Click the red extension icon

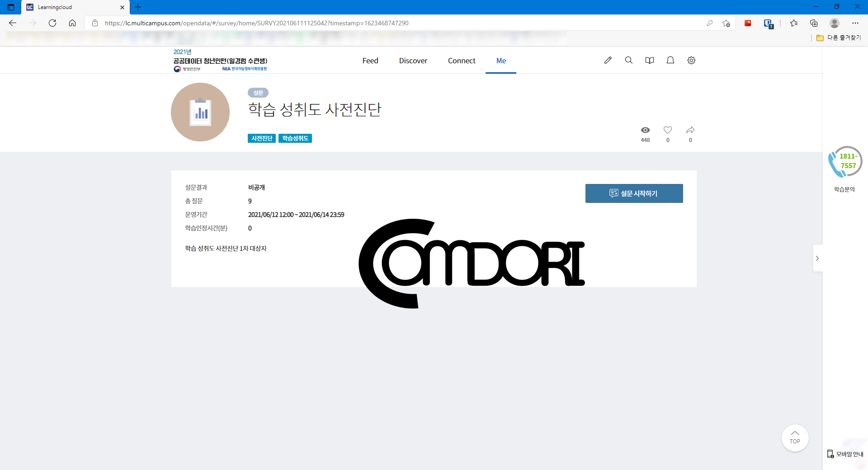tap(748, 23)
